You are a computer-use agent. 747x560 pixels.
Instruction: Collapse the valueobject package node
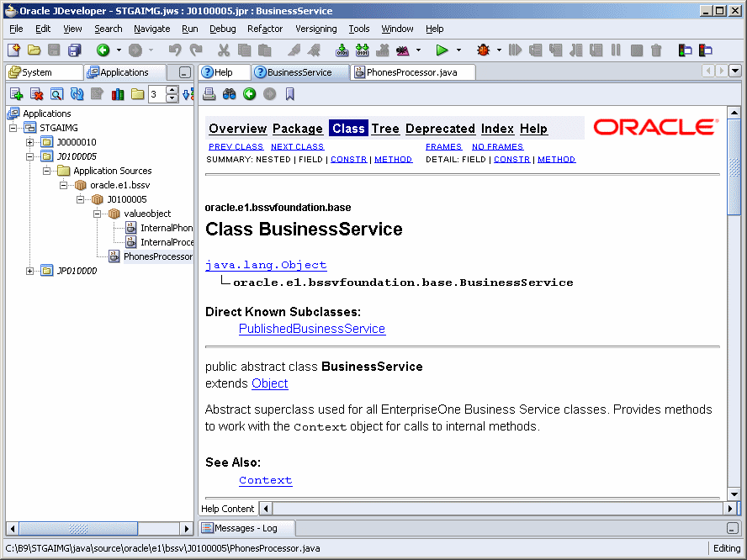pyautogui.click(x=98, y=214)
